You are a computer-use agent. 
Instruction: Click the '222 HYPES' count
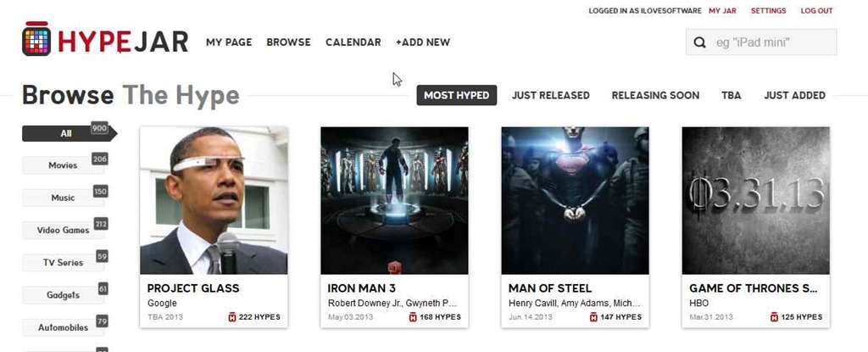[x=259, y=317]
